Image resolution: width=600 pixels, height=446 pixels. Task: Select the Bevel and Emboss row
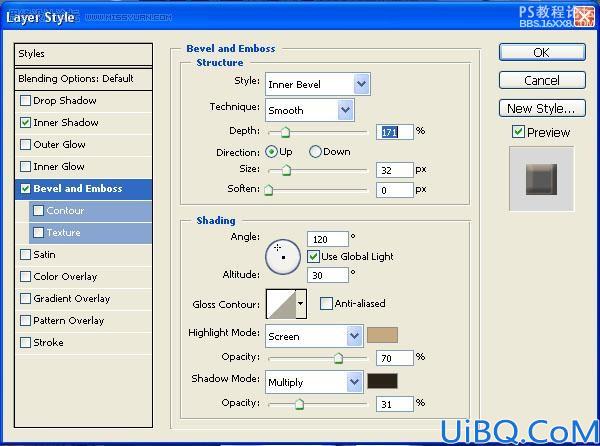tap(83, 189)
